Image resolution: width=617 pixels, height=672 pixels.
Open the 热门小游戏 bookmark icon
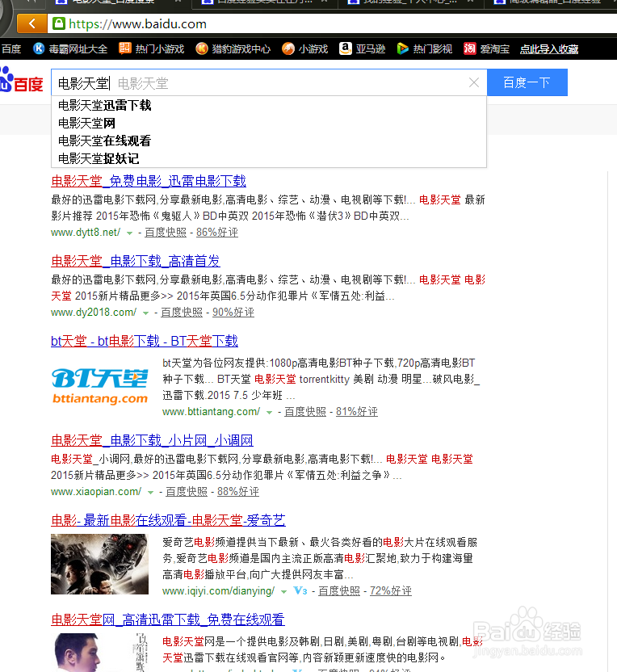(124, 48)
